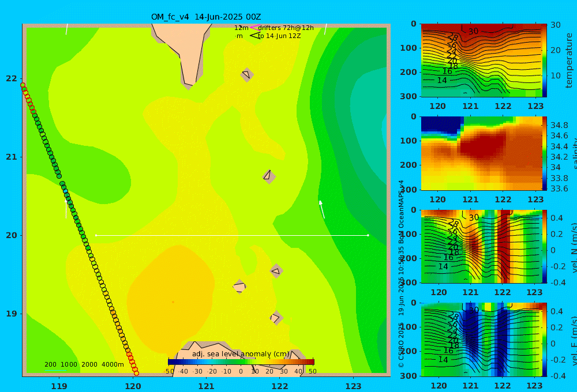The height and width of the screenshot is (392, 577).
Task: Click the vel. E panel colorbar
Action: tap(545, 340)
